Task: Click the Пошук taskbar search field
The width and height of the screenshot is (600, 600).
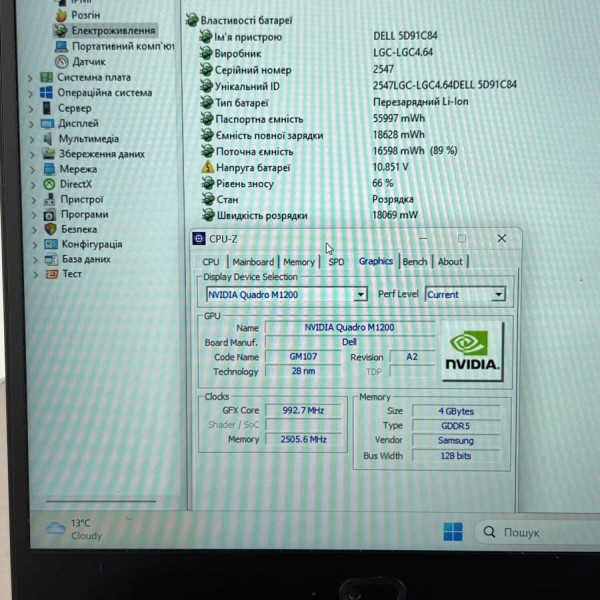Action: [x=537, y=532]
